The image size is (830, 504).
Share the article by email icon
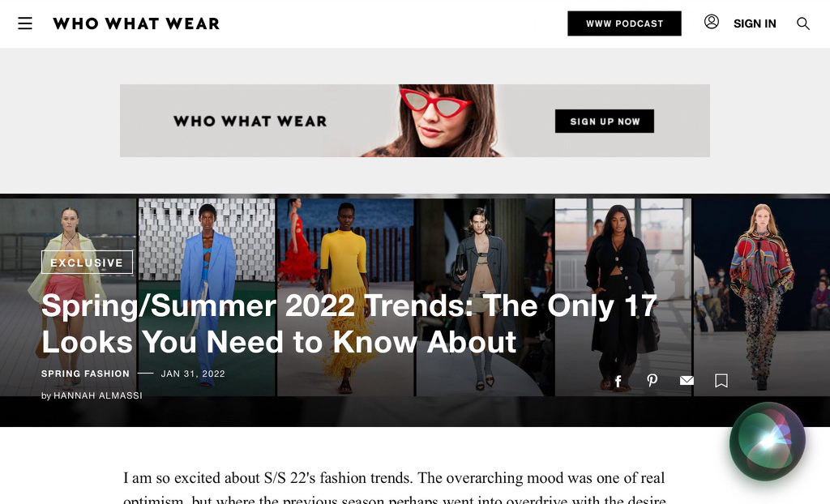687,380
